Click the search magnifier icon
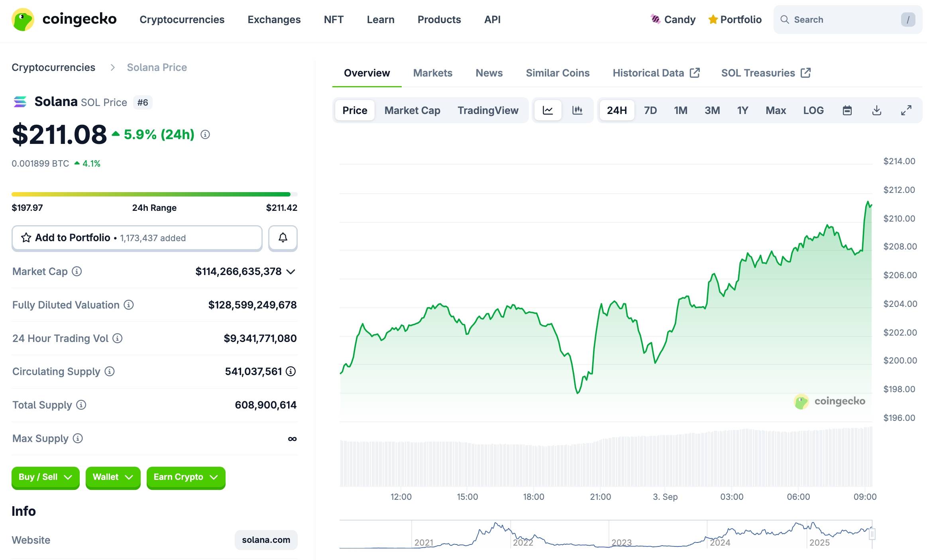This screenshot has width=927, height=560. point(785,20)
